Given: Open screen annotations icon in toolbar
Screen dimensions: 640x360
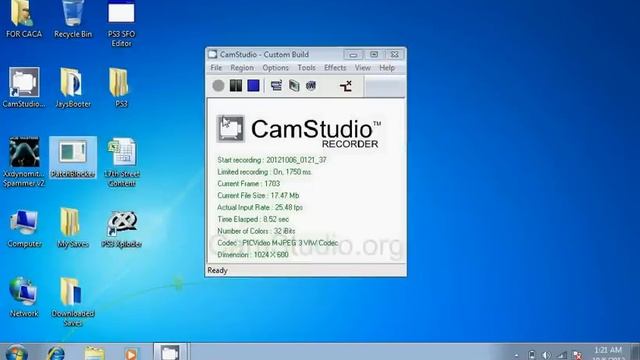Looking at the screenshot, I should pos(311,86).
